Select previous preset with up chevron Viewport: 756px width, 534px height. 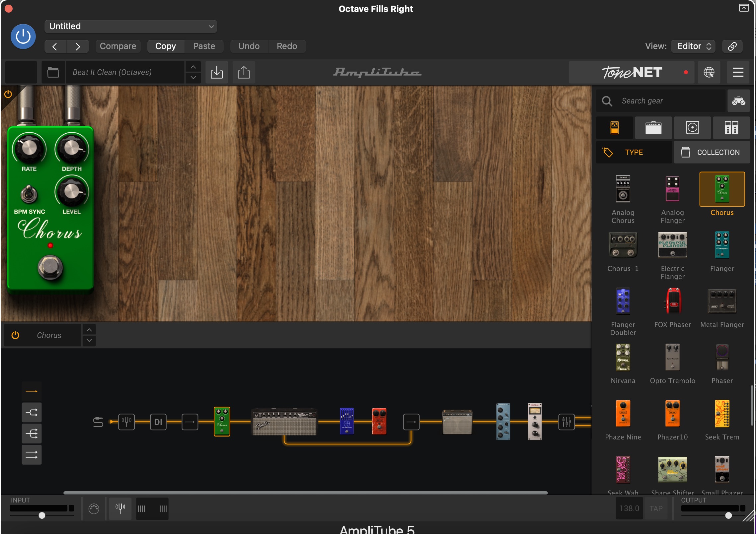tap(193, 67)
